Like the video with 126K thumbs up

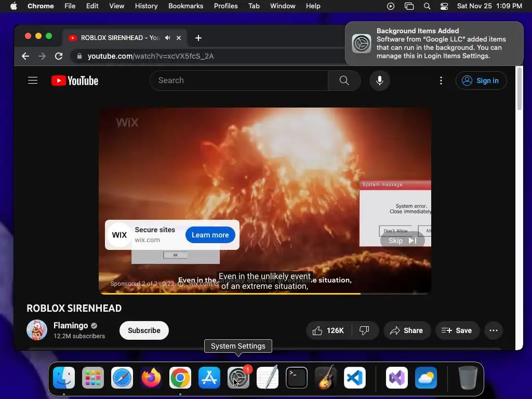pyautogui.click(x=328, y=330)
